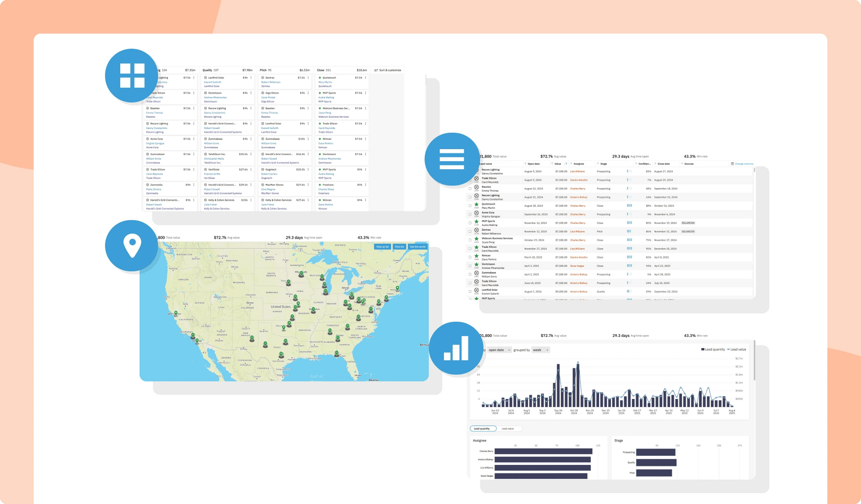Click the sort arrow on the Value column

click(x=565, y=164)
